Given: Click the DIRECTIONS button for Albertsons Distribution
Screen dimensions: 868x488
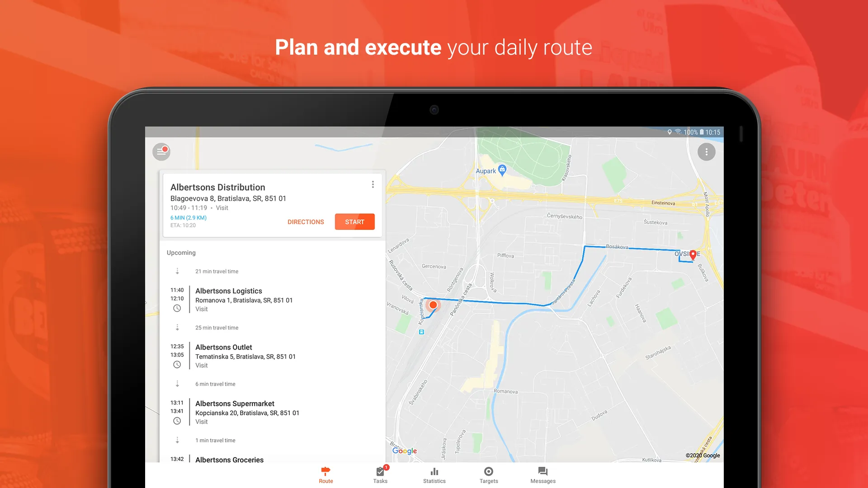Looking at the screenshot, I should pos(304,222).
